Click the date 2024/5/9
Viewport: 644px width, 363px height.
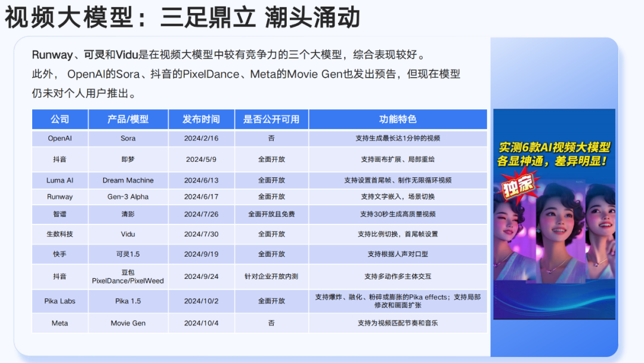point(202,159)
